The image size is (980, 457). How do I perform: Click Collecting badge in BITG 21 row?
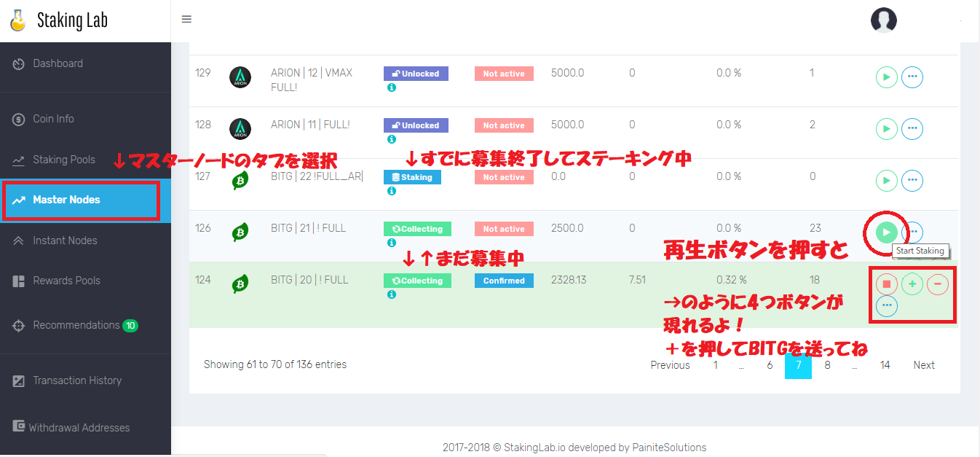(417, 229)
